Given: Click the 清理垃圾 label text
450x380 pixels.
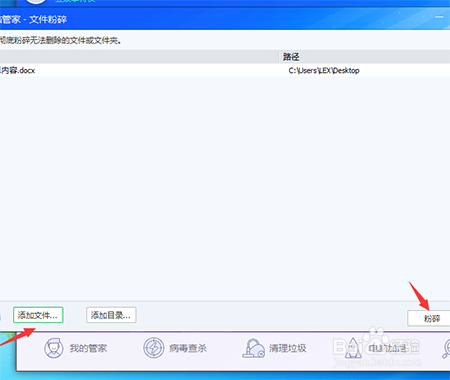Looking at the screenshot, I should coord(288,348).
